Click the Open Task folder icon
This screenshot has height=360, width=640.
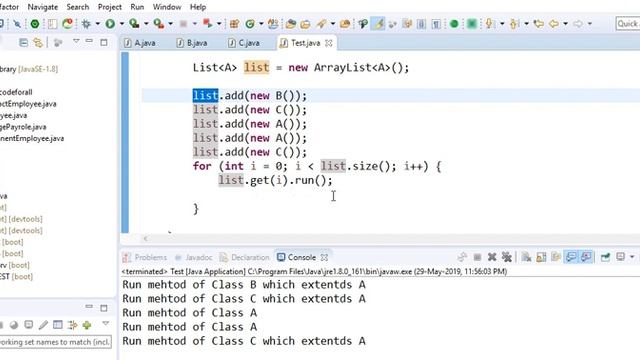pyautogui.click(x=305, y=24)
